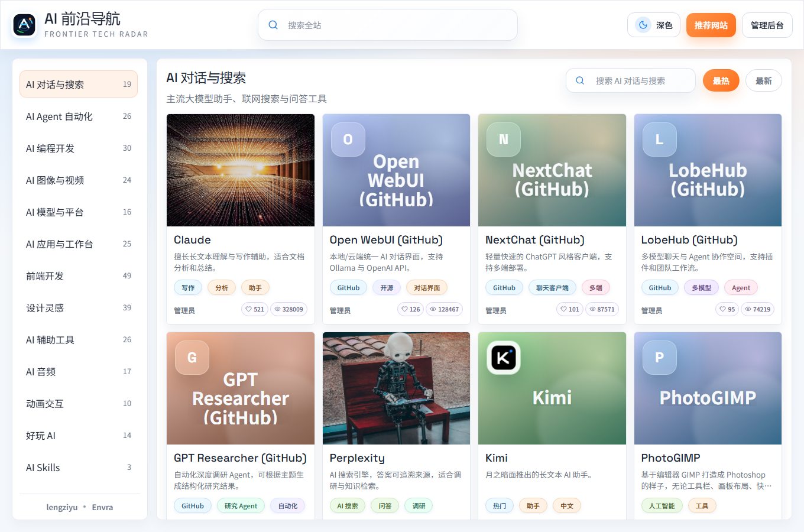
Task: Open the 管理后台 admin page
Action: (x=767, y=25)
